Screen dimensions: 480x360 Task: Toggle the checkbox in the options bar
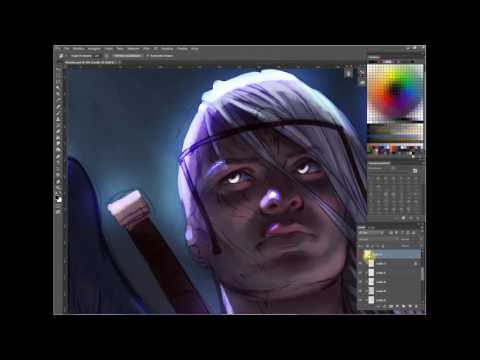[148, 56]
